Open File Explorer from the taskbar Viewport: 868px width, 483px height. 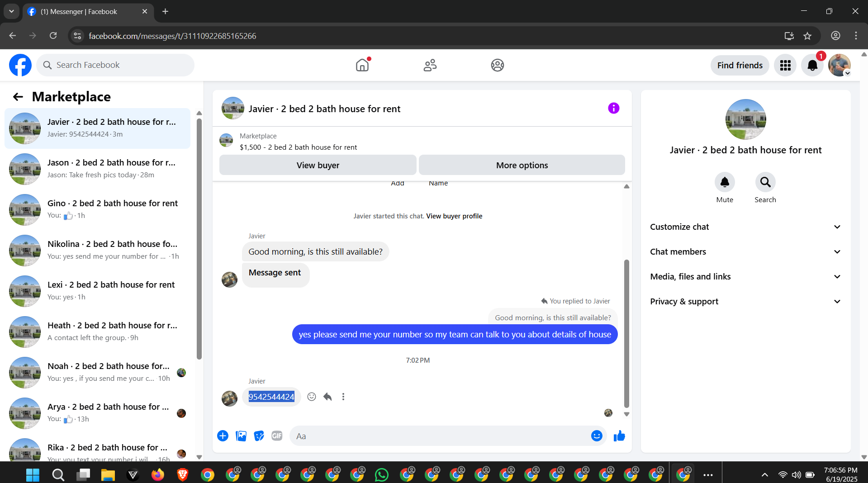pyautogui.click(x=108, y=475)
